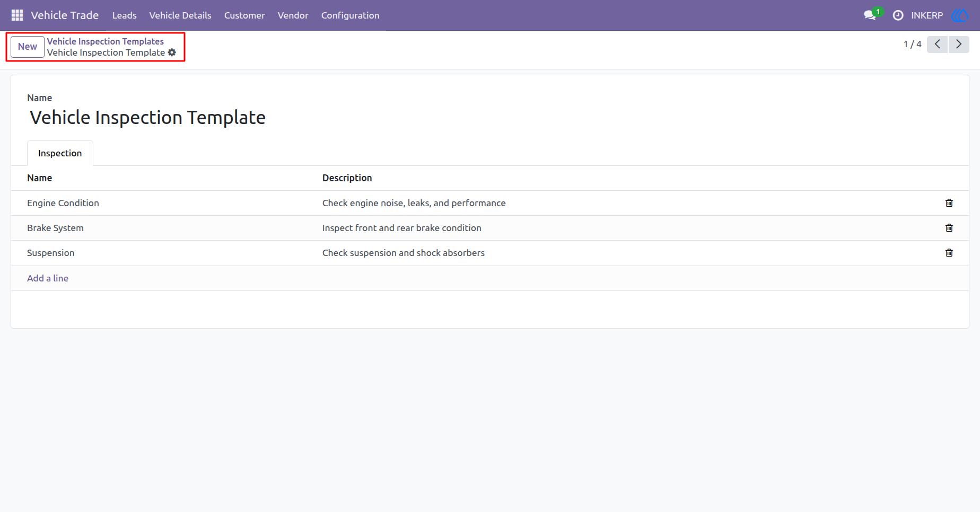Click 'Inspect front and rear brake condition' description

[402, 228]
